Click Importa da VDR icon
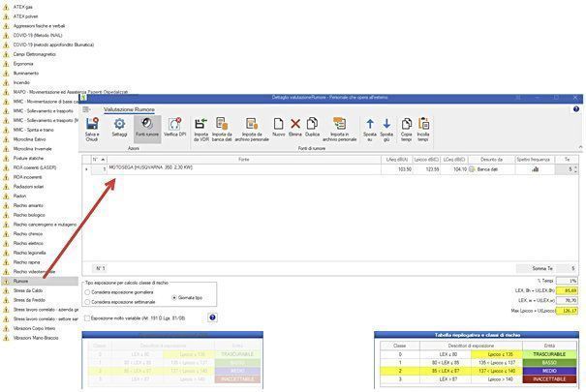This screenshot has width=586, height=392. click(201, 128)
